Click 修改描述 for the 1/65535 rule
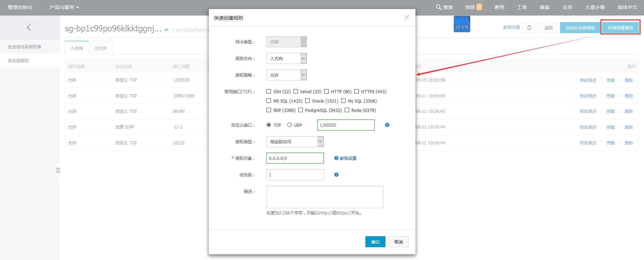The width and height of the screenshot is (644, 260). 588,80
